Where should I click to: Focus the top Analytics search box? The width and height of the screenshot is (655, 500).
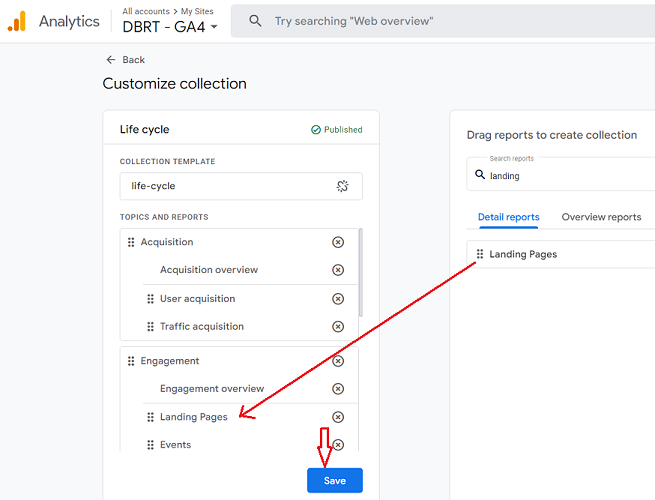(x=443, y=21)
